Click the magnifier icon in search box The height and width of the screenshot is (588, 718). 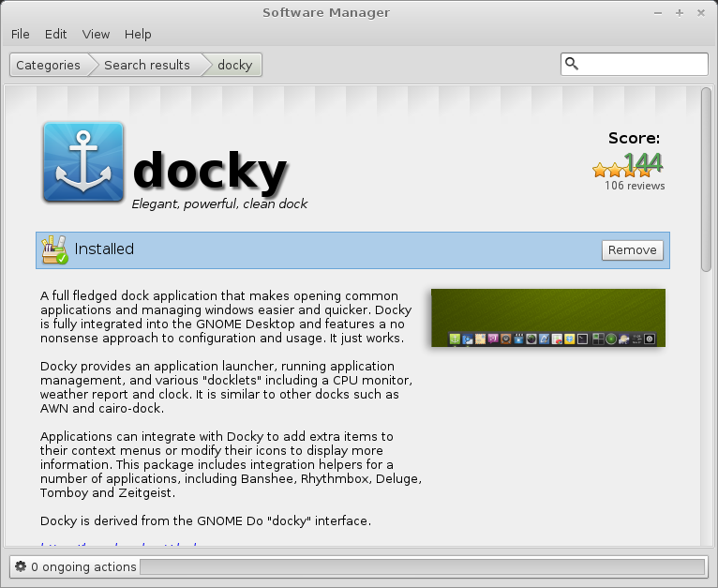coord(572,63)
